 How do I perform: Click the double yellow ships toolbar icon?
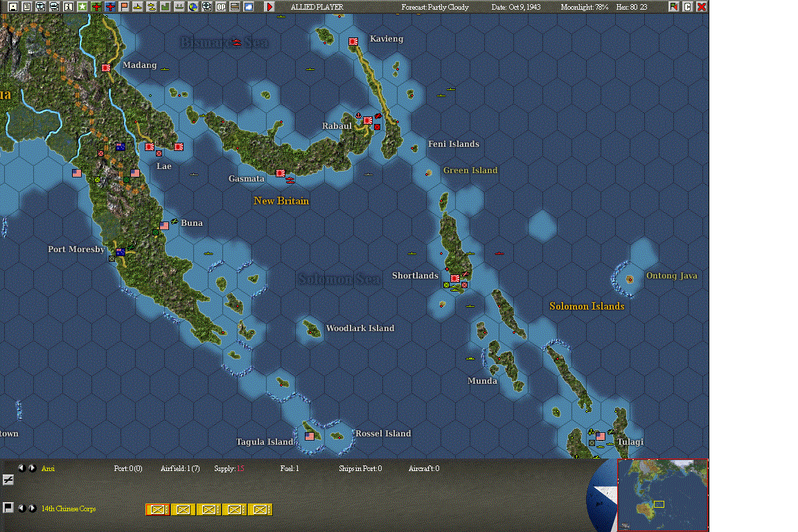point(151,7)
